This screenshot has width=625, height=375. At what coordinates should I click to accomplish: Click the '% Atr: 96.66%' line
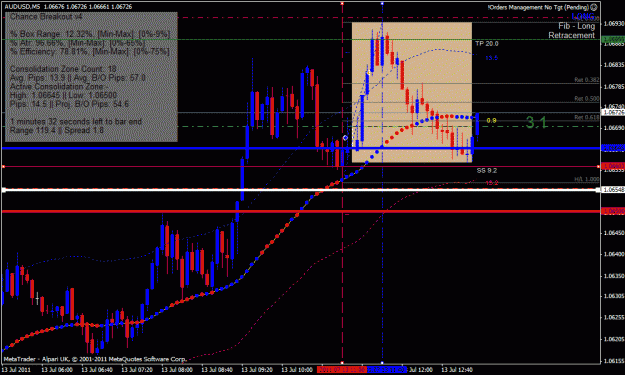pyautogui.click(x=77, y=43)
